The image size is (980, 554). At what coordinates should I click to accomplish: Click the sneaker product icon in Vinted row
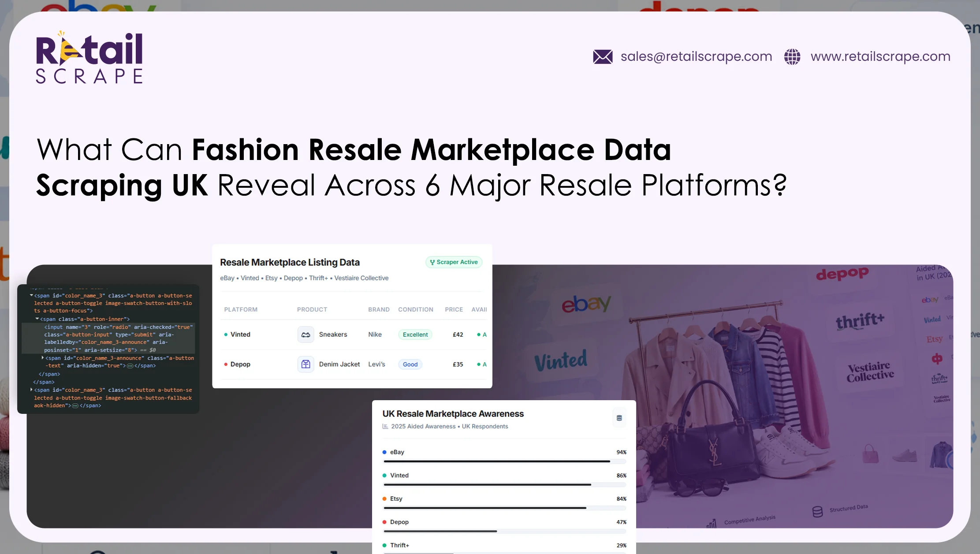click(306, 335)
